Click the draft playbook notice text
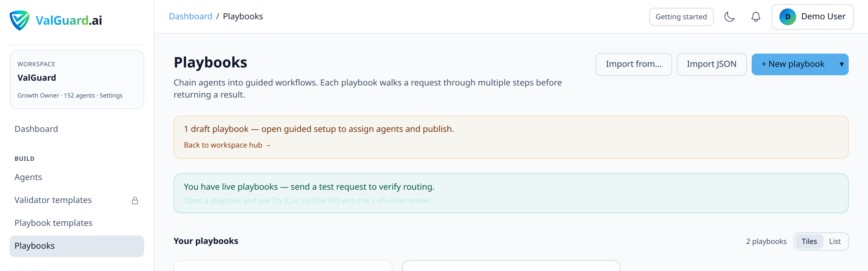Screen dimensions: 868x271 click(319, 129)
